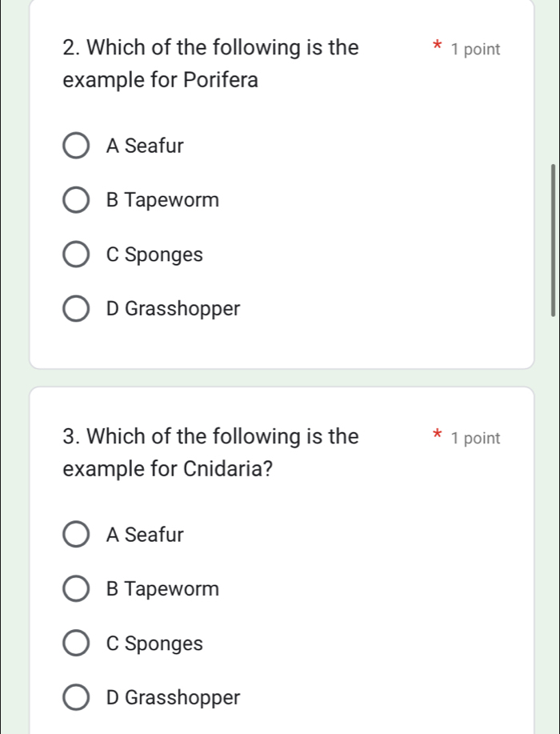Click the label text Sponges in question 2
This screenshot has height=734, width=560.
[x=155, y=254]
